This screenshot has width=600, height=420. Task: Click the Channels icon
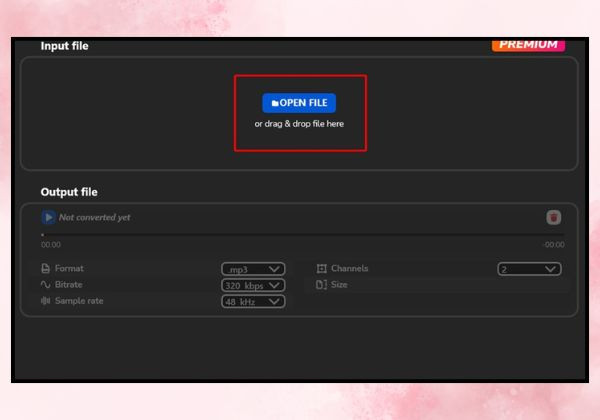321,269
